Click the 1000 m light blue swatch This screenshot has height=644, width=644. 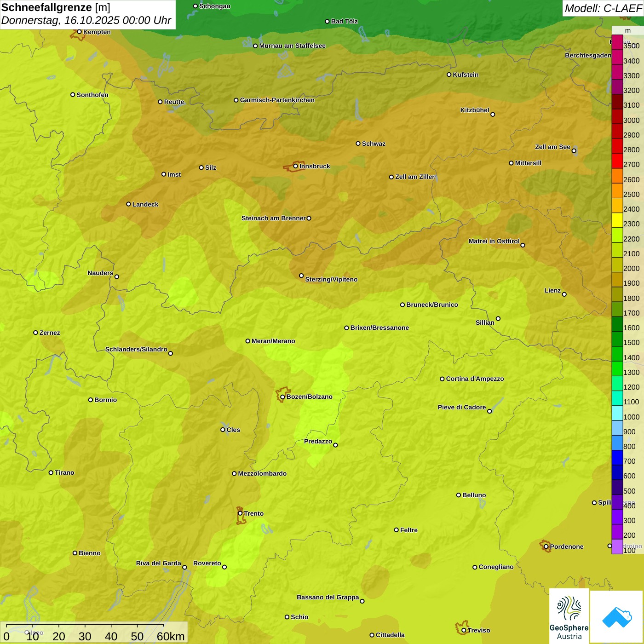pos(617,413)
